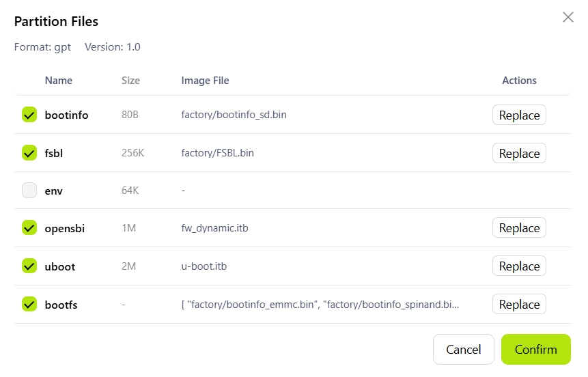Image resolution: width=588 pixels, height=377 pixels.
Task: Click the Format: gpt label
Action: 42,47
